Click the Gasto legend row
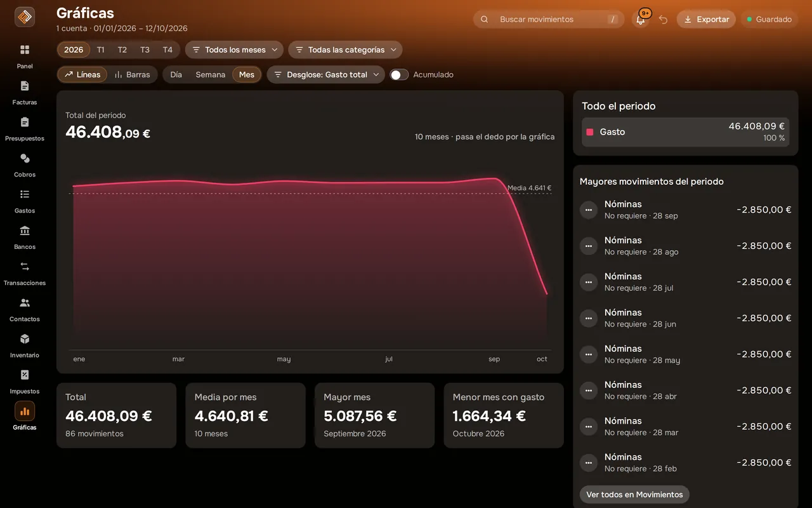The height and width of the screenshot is (508, 812). [686, 132]
